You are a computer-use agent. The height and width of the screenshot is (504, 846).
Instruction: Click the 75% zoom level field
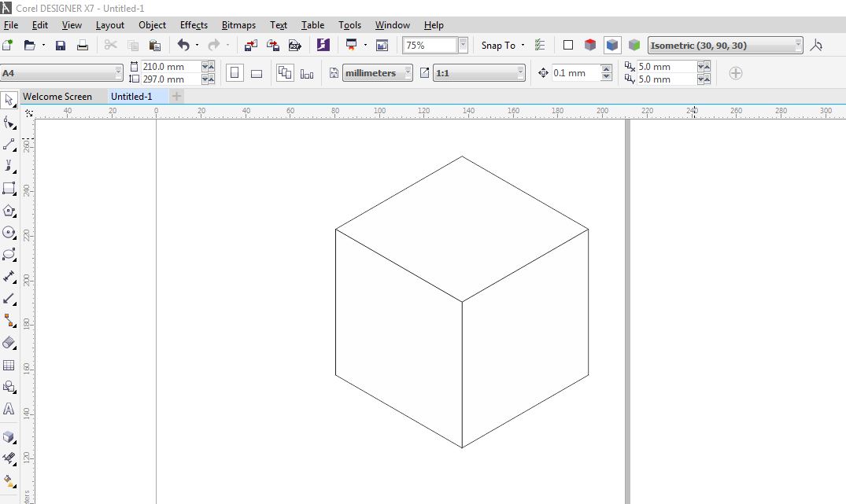click(429, 46)
